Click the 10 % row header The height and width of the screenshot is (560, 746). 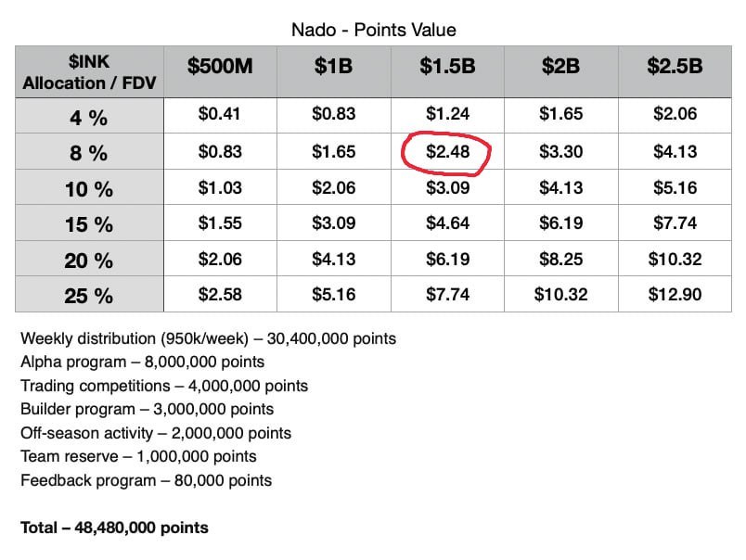pos(89,189)
